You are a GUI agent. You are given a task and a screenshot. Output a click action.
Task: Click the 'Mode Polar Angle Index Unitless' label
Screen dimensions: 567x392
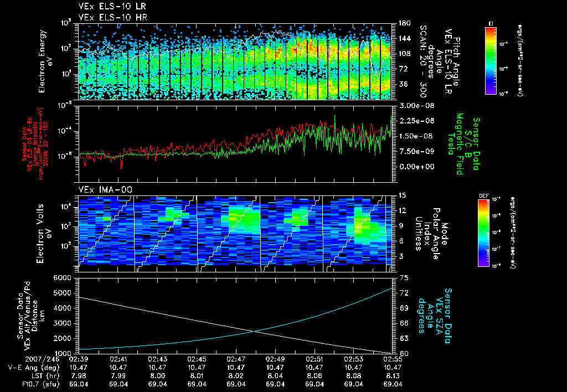[x=432, y=234]
